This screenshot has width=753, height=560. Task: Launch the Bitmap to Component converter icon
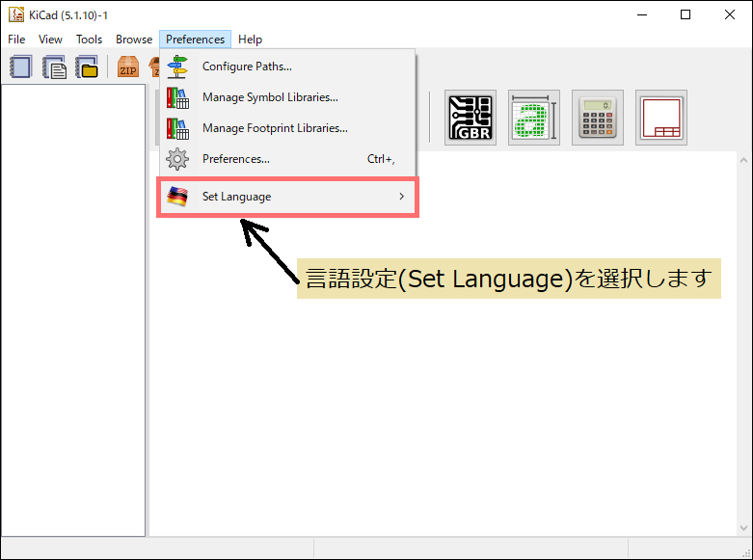click(534, 118)
